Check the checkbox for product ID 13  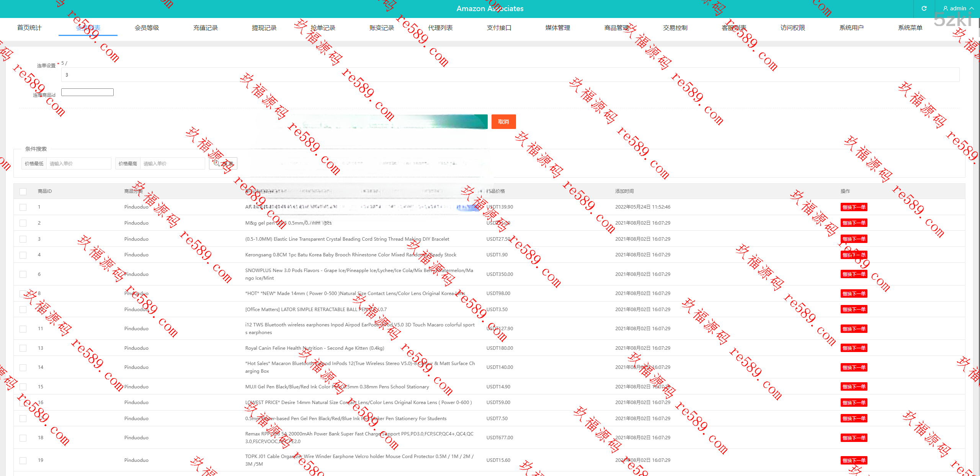click(x=23, y=348)
